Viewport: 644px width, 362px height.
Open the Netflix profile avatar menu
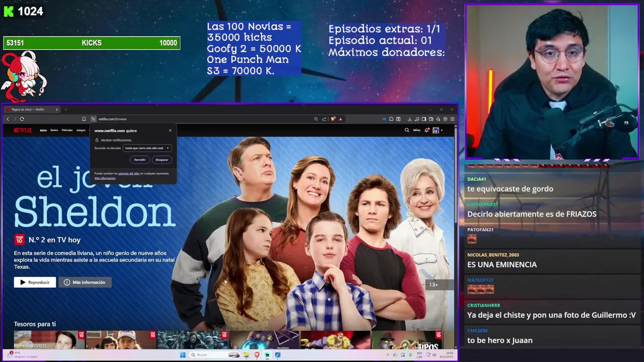pyautogui.click(x=436, y=130)
